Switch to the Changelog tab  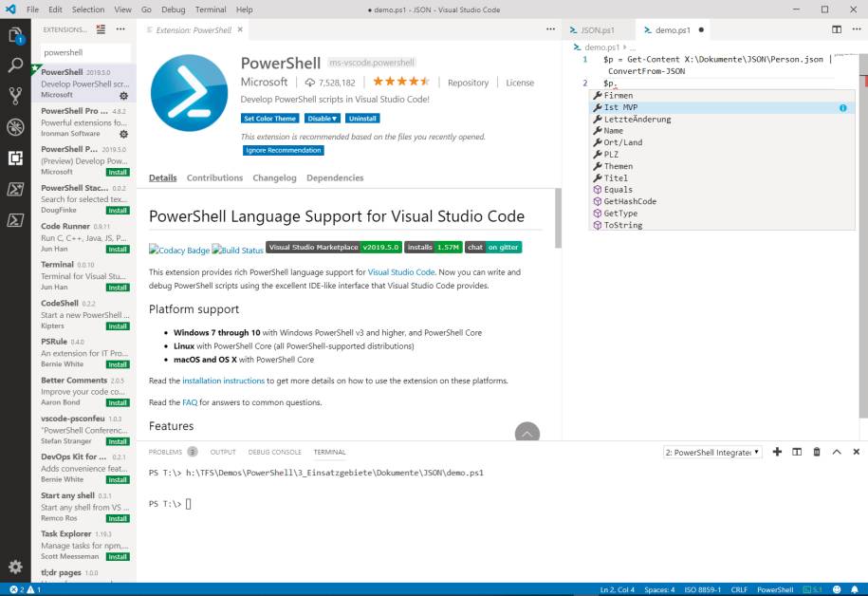coord(274,177)
